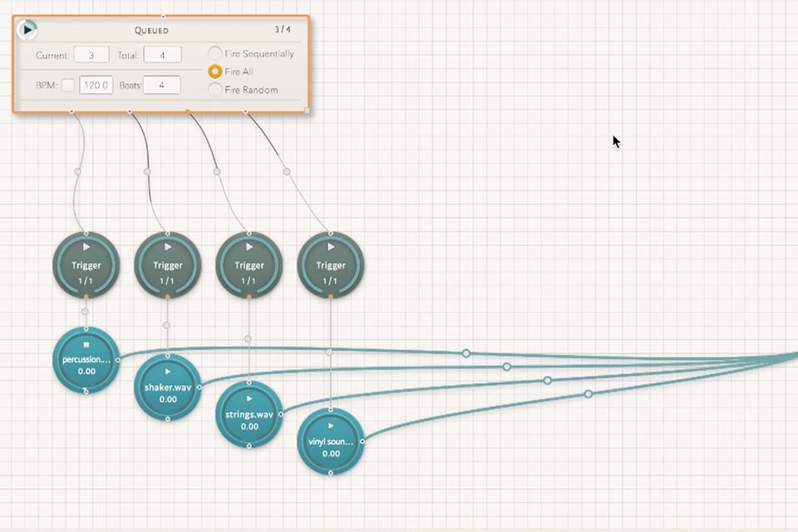798x532 pixels.
Task: Click the Total value input field
Action: tap(162, 55)
